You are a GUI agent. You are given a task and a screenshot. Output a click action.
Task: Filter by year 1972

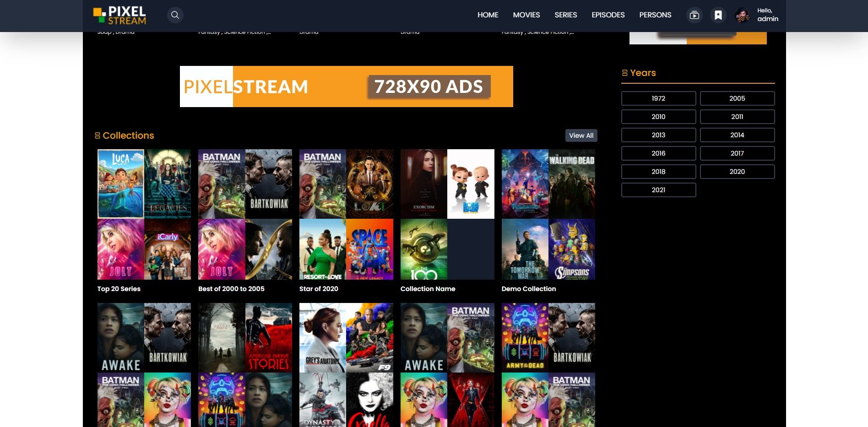[658, 98]
